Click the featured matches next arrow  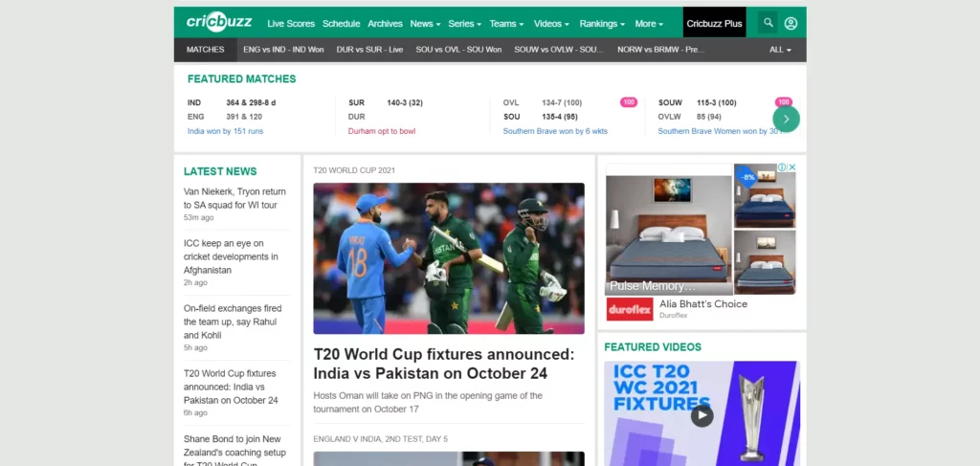point(787,119)
